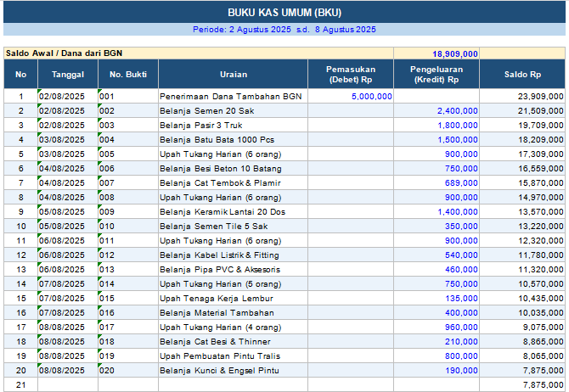569x392 pixels.
Task: Select the No. Bukti column header
Action: pyautogui.click(x=128, y=75)
